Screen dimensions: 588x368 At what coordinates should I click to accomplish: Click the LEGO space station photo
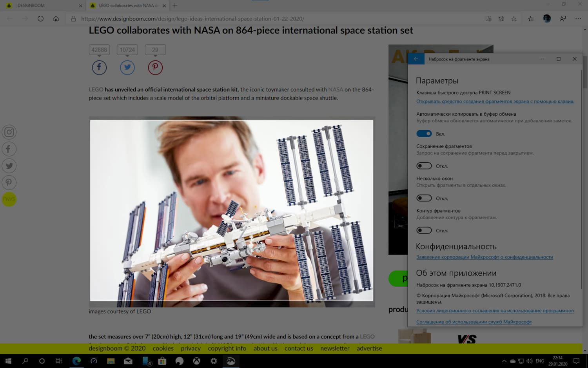pos(232,211)
